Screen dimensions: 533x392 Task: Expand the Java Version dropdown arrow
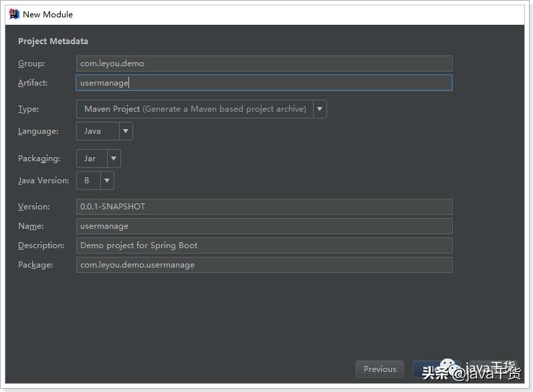[107, 181]
